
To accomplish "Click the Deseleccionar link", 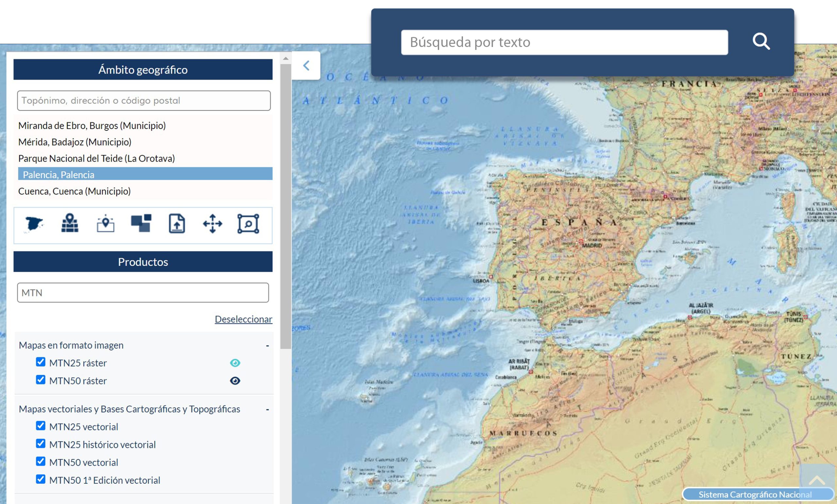I will [244, 319].
